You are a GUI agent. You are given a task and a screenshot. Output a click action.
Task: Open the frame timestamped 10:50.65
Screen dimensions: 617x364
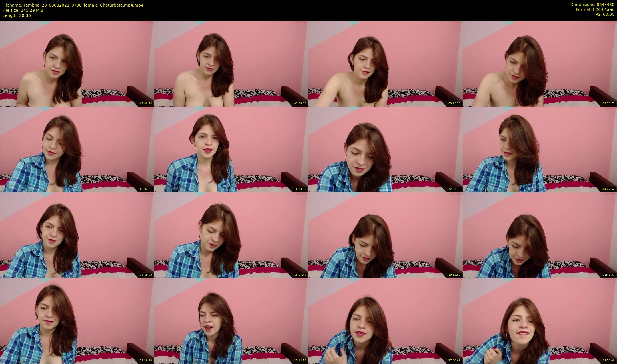pyautogui.click(x=231, y=149)
